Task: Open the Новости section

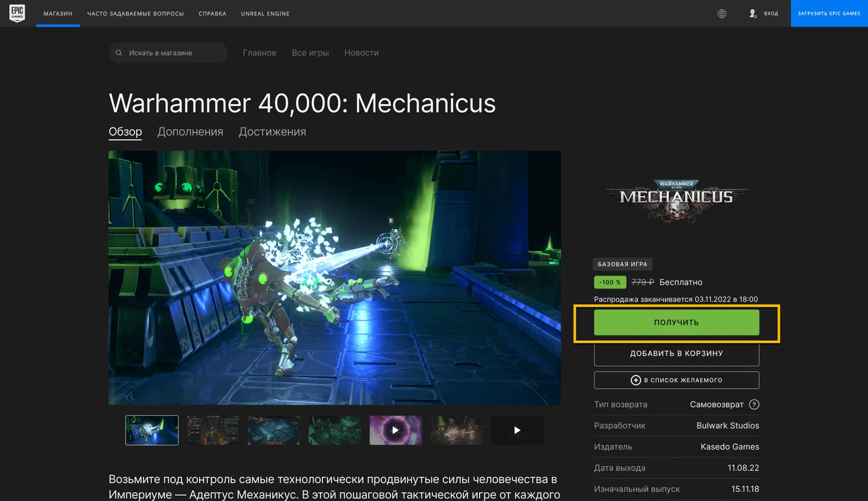Action: tap(362, 53)
